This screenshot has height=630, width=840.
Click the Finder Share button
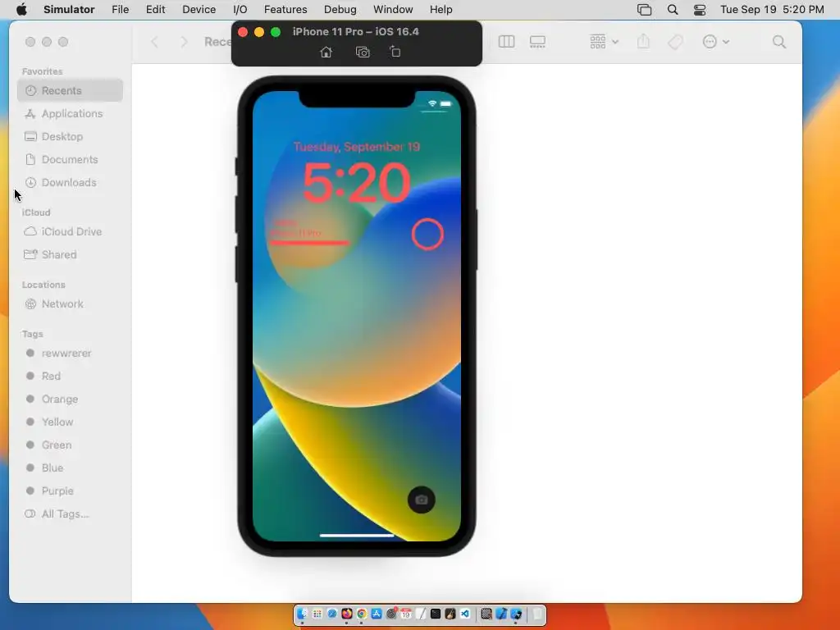[643, 42]
